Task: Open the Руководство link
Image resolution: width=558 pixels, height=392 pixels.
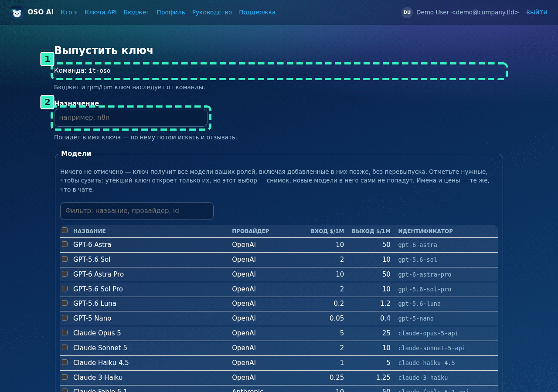Action: pyautogui.click(x=212, y=12)
